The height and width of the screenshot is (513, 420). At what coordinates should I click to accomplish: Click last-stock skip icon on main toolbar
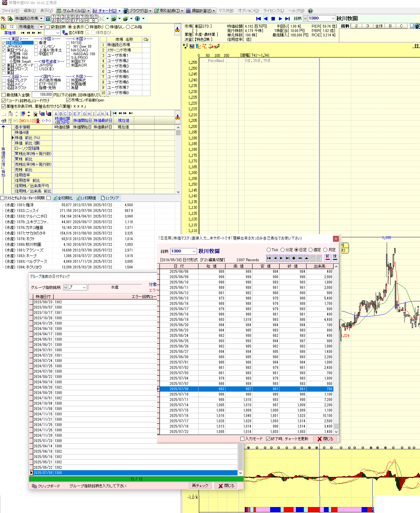287,19
